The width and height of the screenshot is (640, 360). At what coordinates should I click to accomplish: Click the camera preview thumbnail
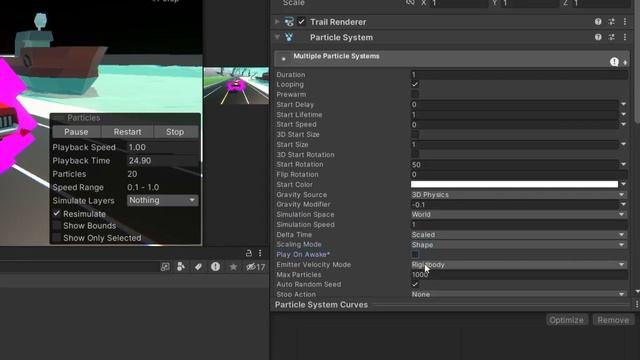pos(236,86)
